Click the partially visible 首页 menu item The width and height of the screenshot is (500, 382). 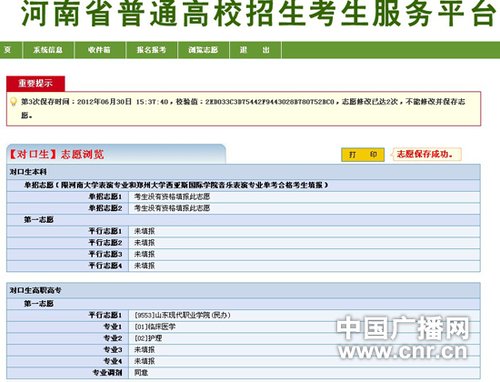10,50
